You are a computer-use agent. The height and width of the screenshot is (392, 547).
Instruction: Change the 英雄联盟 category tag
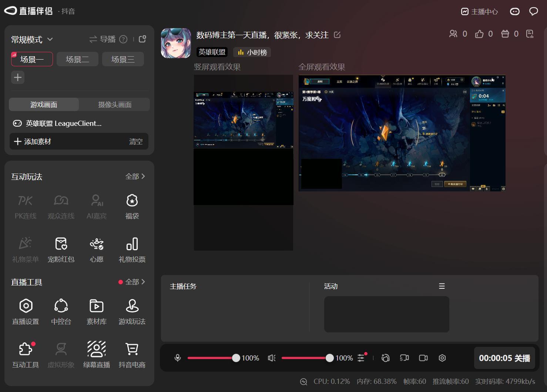(x=212, y=52)
